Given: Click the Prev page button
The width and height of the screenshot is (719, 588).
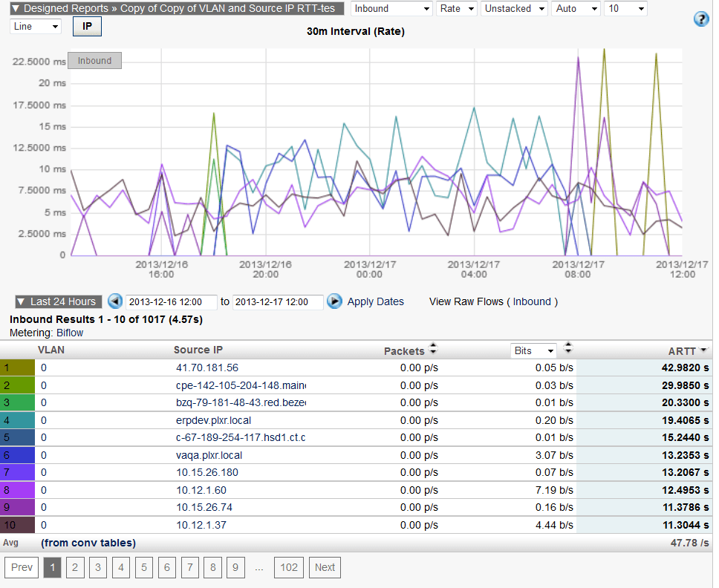Looking at the screenshot, I should click(22, 567).
